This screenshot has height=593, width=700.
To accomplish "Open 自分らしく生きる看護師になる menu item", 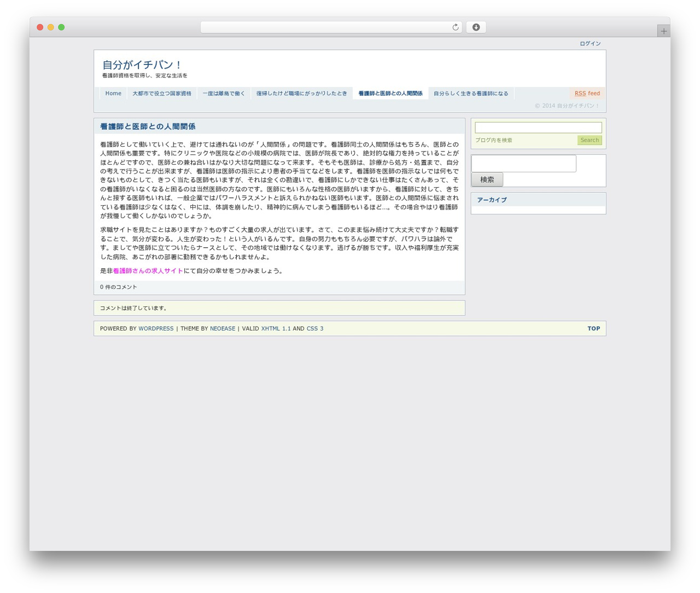I will (x=471, y=94).
